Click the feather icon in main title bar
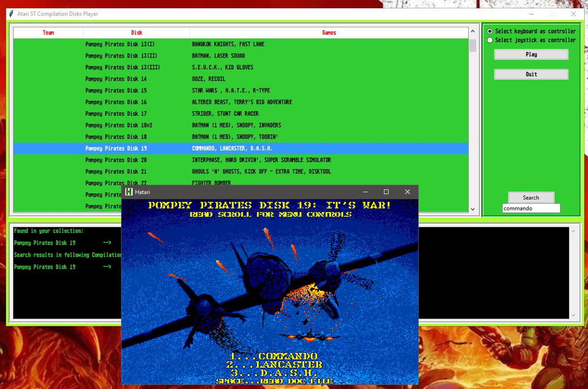588x389 pixels. click(11, 14)
